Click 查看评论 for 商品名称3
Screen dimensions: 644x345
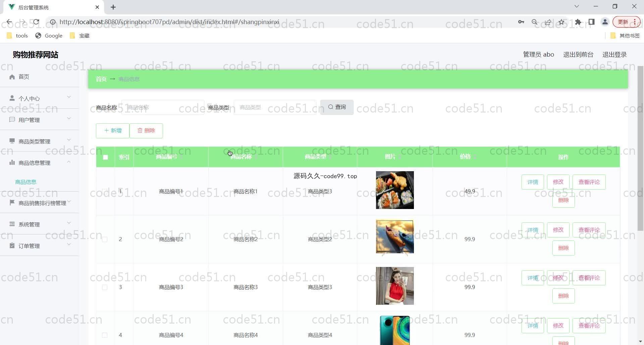(x=589, y=278)
